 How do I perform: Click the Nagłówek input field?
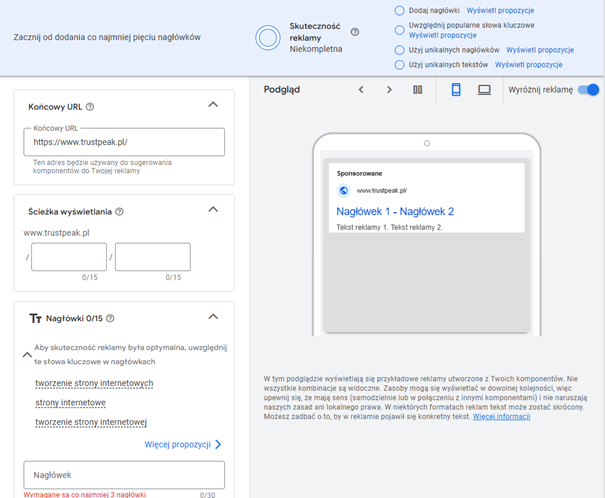tap(124, 475)
